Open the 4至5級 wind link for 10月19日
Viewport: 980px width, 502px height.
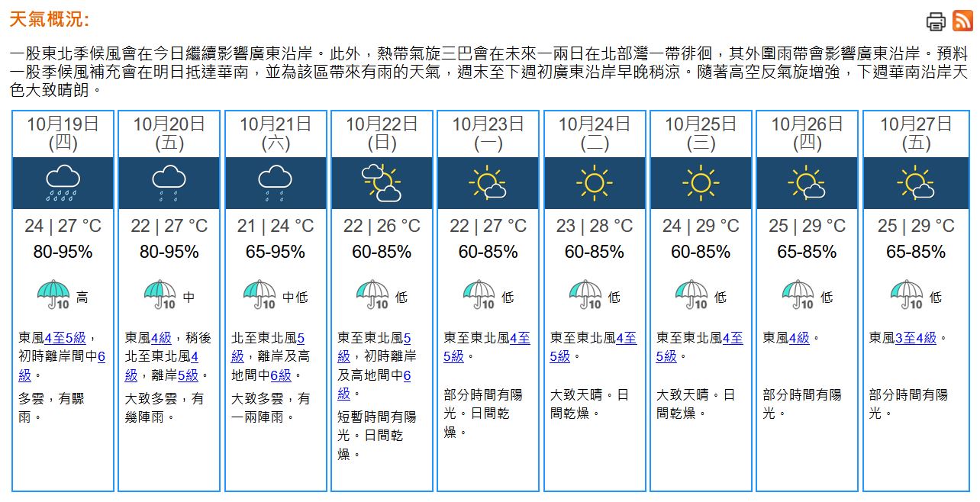pos(65,337)
